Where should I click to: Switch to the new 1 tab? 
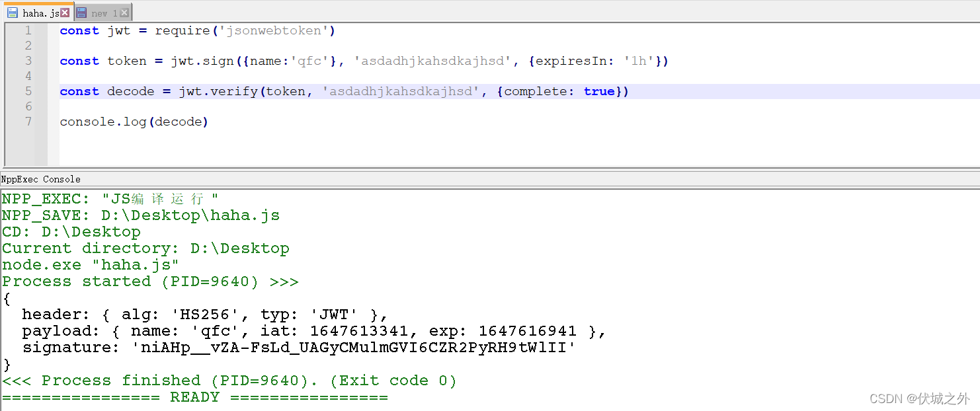tap(104, 13)
